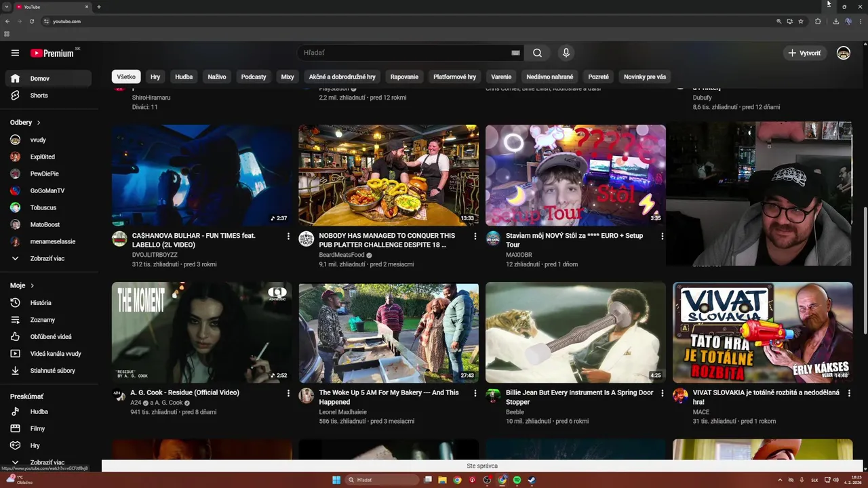Open Videá kanála vvudy

point(47,354)
